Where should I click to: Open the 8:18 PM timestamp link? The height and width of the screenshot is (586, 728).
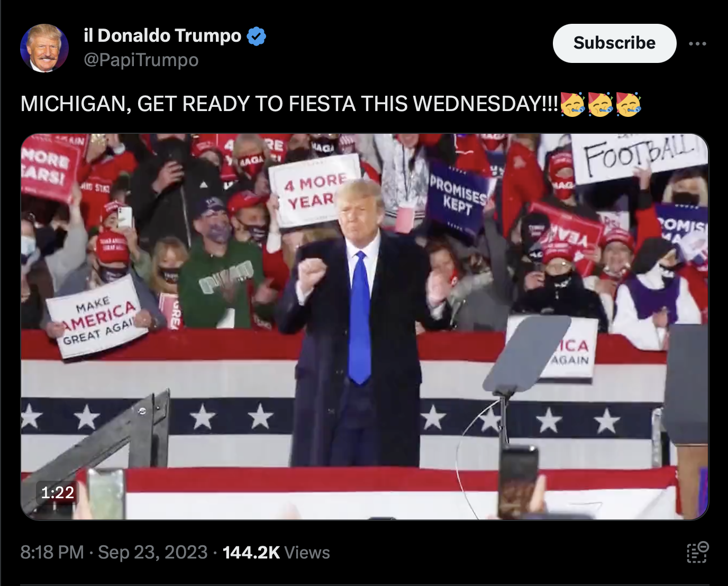point(52,552)
